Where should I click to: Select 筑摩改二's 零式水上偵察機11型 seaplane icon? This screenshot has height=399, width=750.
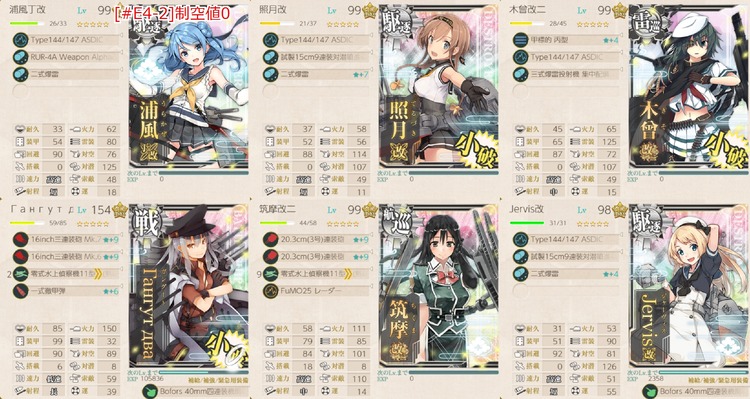270,274
